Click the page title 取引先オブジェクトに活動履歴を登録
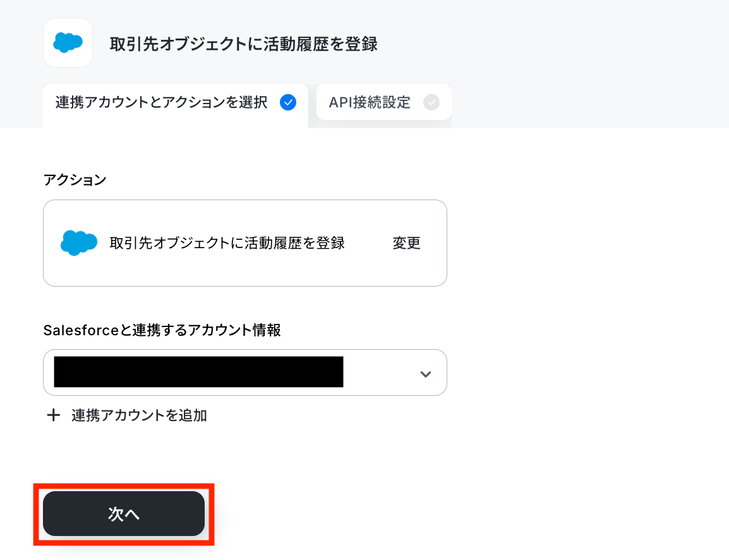 [x=244, y=44]
